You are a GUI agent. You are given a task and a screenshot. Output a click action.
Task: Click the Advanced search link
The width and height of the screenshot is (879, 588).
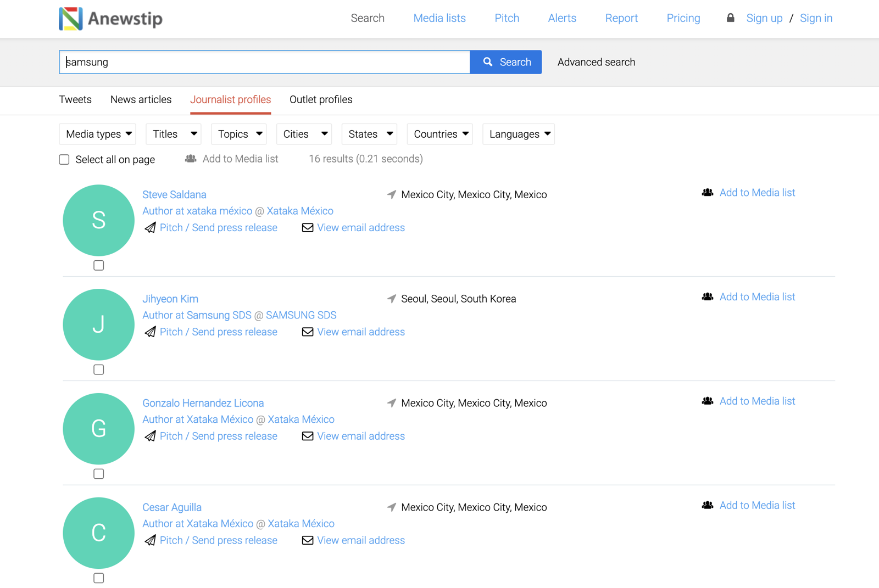596,62
